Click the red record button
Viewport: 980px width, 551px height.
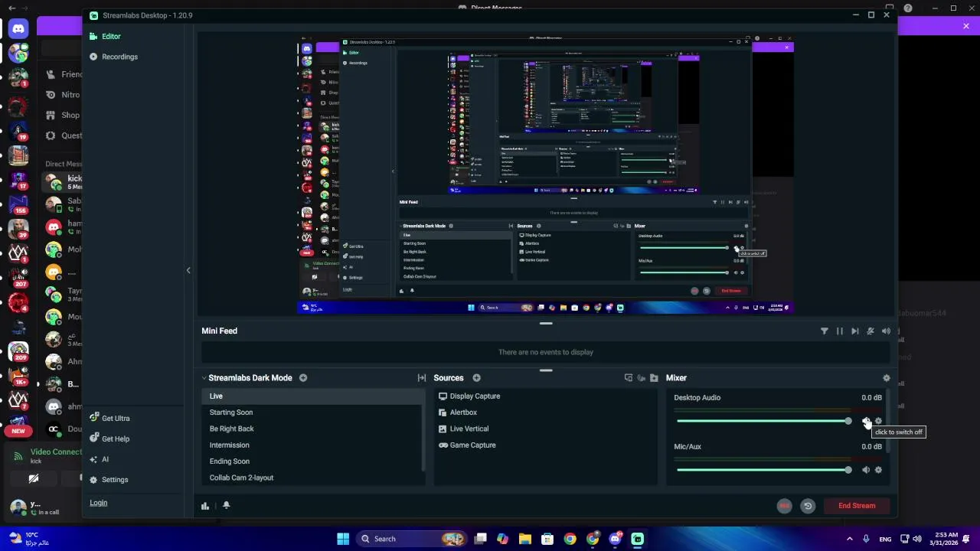(784, 506)
